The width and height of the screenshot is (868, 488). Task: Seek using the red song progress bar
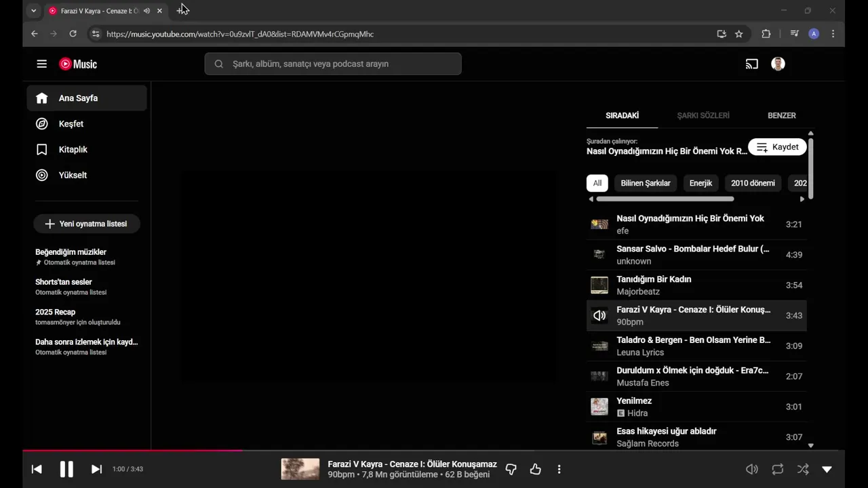pos(132,450)
